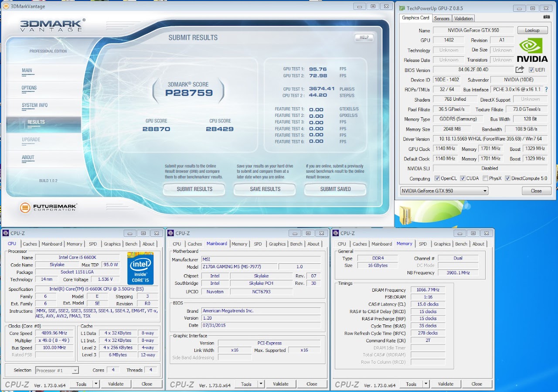The image size is (558, 392).
Task: Select the Graphics Card tab in GPU-Z
Action: coord(415,18)
